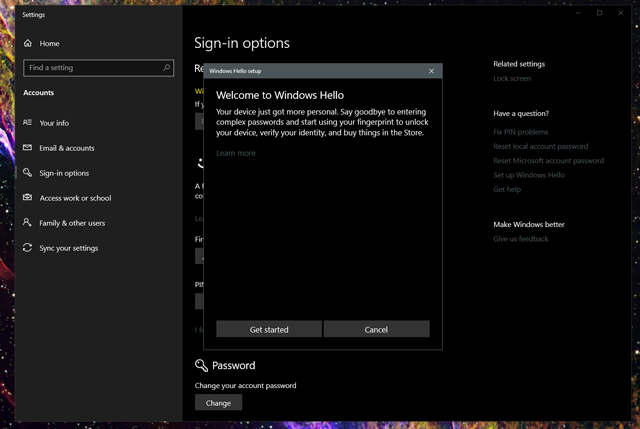Click the Give us feedback link
This screenshot has height=429, width=640.
point(520,239)
